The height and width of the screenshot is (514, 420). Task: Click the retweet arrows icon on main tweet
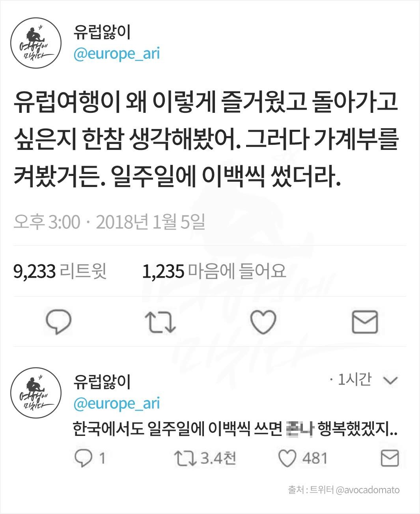click(161, 321)
